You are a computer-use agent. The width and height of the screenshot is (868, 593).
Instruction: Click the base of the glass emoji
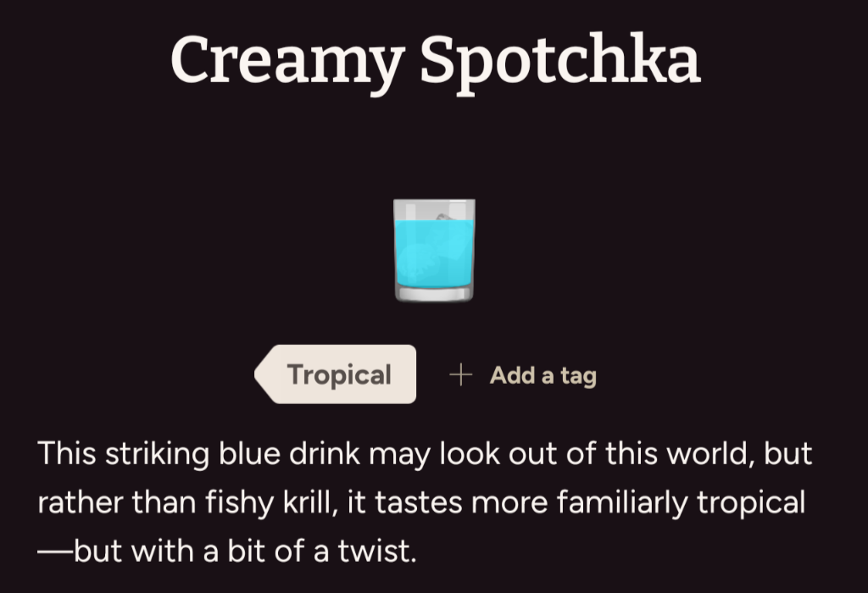click(x=434, y=293)
